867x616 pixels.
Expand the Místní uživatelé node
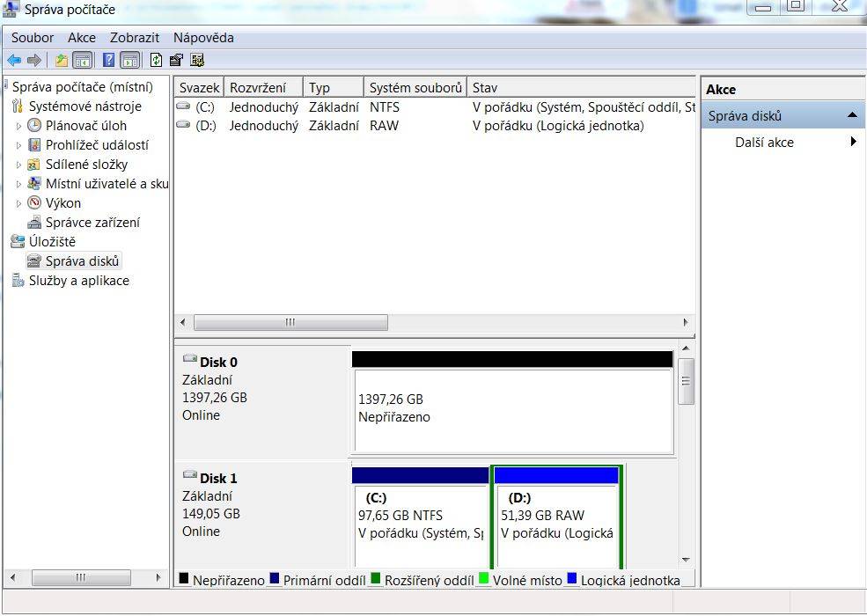18,184
